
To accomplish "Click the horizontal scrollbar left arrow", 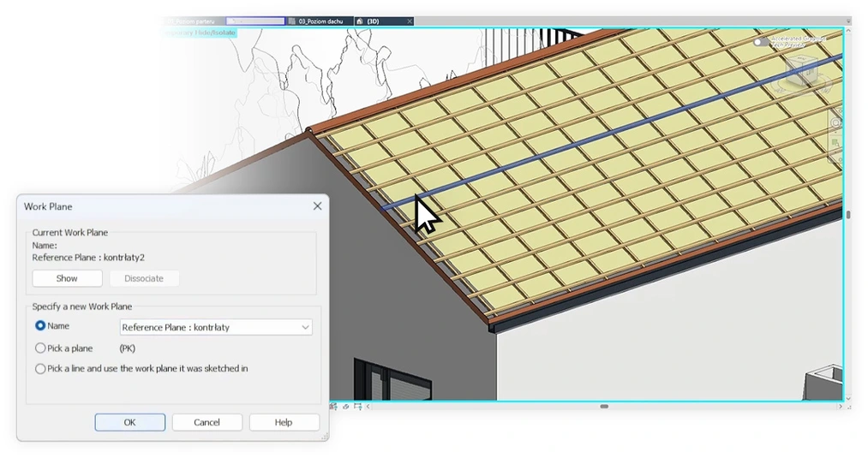I will 368,407.
